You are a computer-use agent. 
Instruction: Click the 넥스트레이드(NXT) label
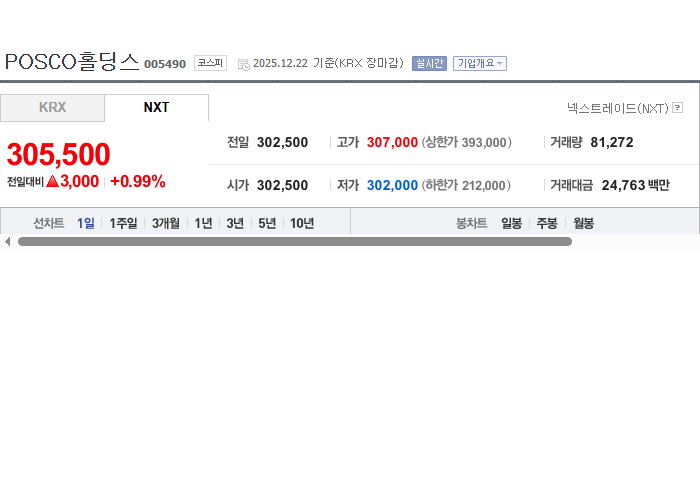tap(618, 108)
